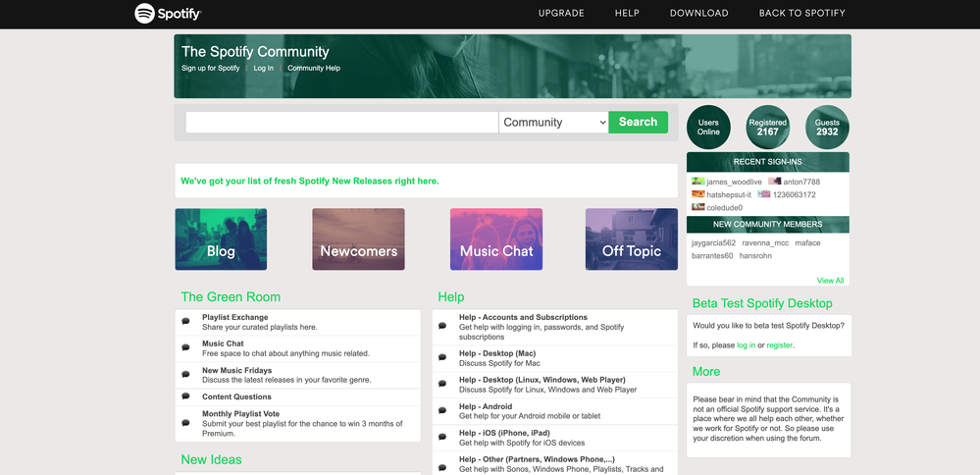Click speech bubble icon beside Music Chat forum

tap(185, 347)
